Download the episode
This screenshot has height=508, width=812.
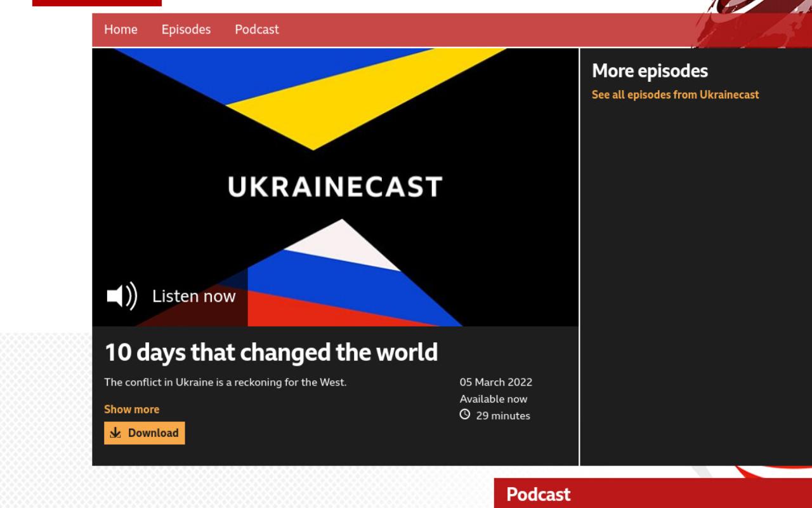click(145, 433)
